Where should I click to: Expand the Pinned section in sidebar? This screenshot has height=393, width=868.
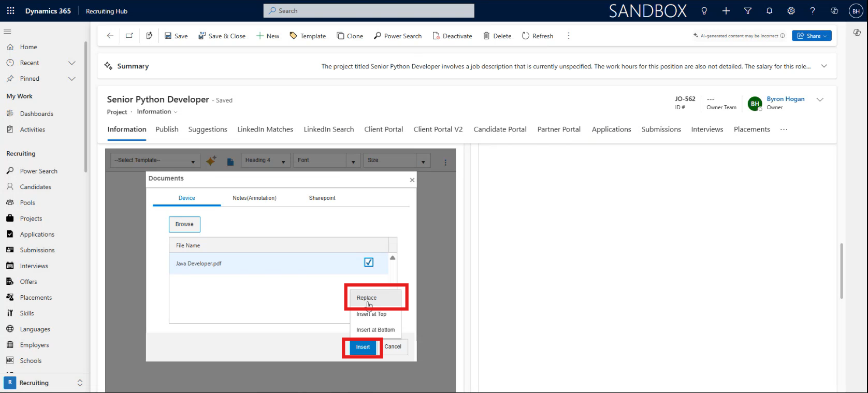(72, 79)
